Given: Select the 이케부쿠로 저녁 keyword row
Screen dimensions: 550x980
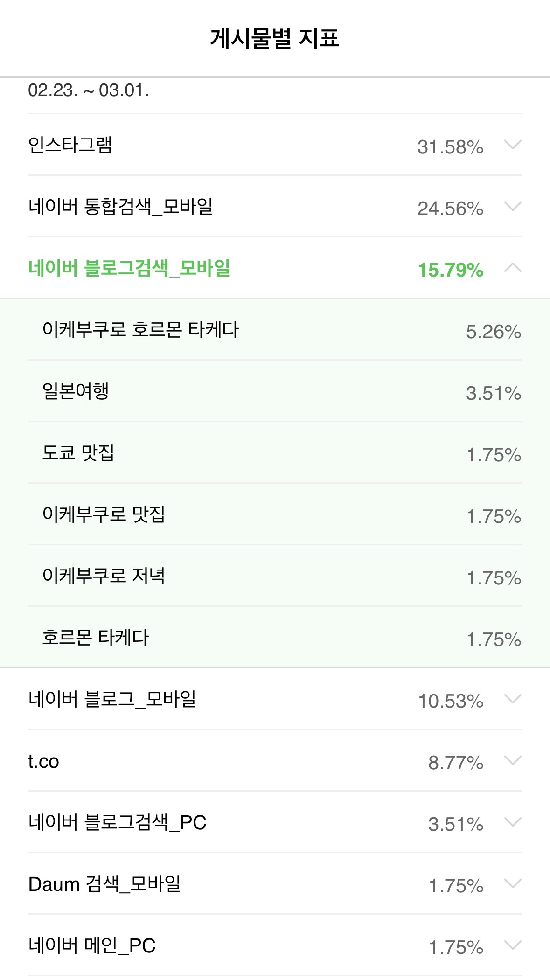Looking at the screenshot, I should (104, 576).
